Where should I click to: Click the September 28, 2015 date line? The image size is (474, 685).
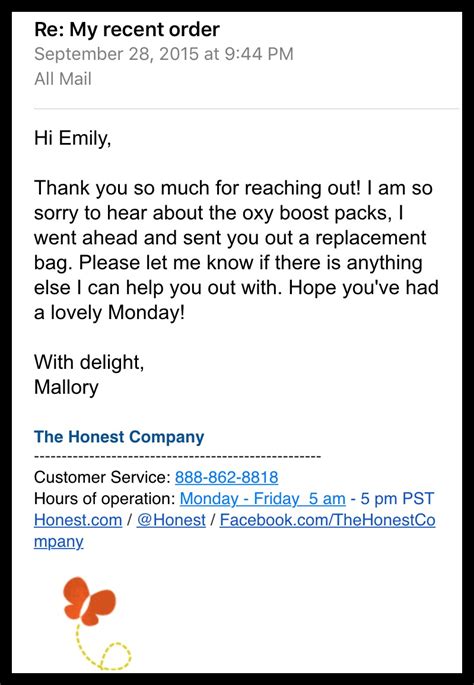point(164,54)
